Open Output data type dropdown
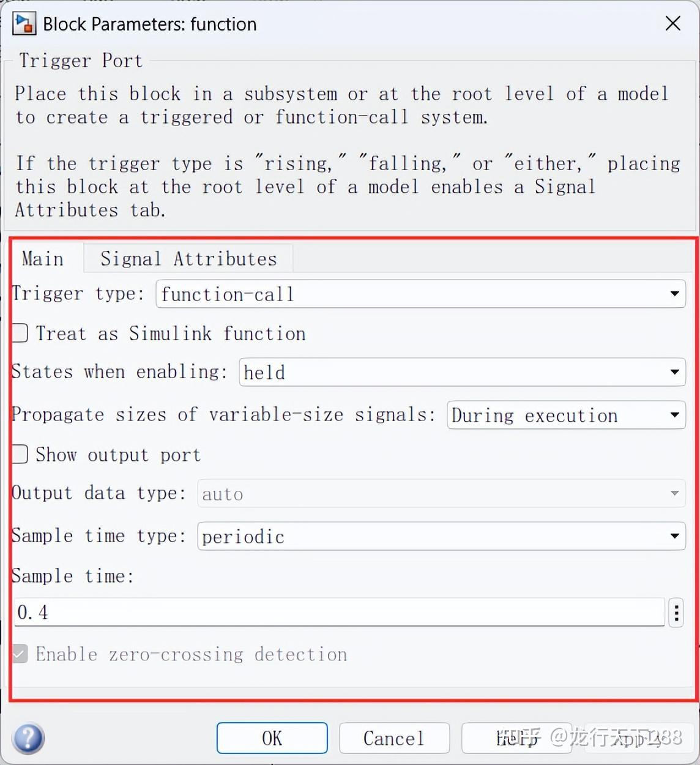700x765 pixels. click(x=441, y=493)
